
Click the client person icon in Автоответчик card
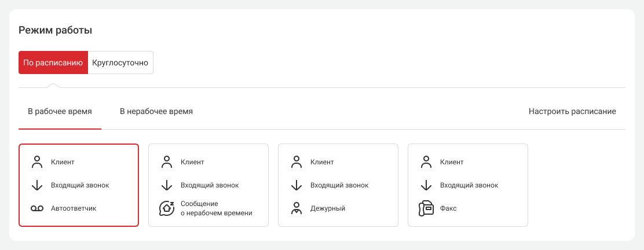click(x=37, y=162)
